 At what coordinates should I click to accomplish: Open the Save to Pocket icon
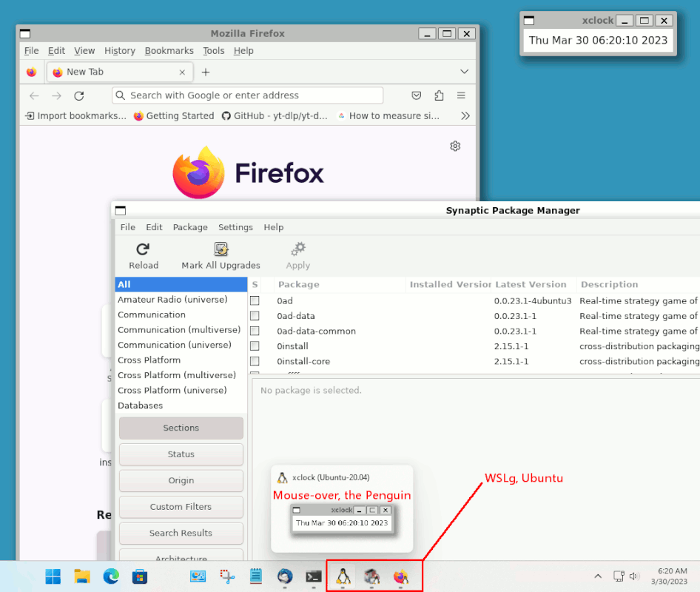click(416, 95)
